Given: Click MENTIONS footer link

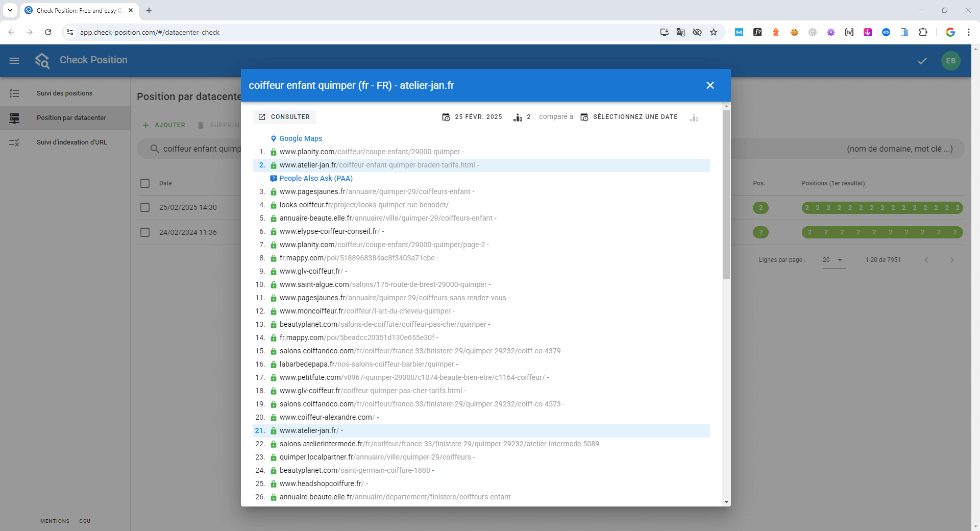Looking at the screenshot, I should [55, 521].
